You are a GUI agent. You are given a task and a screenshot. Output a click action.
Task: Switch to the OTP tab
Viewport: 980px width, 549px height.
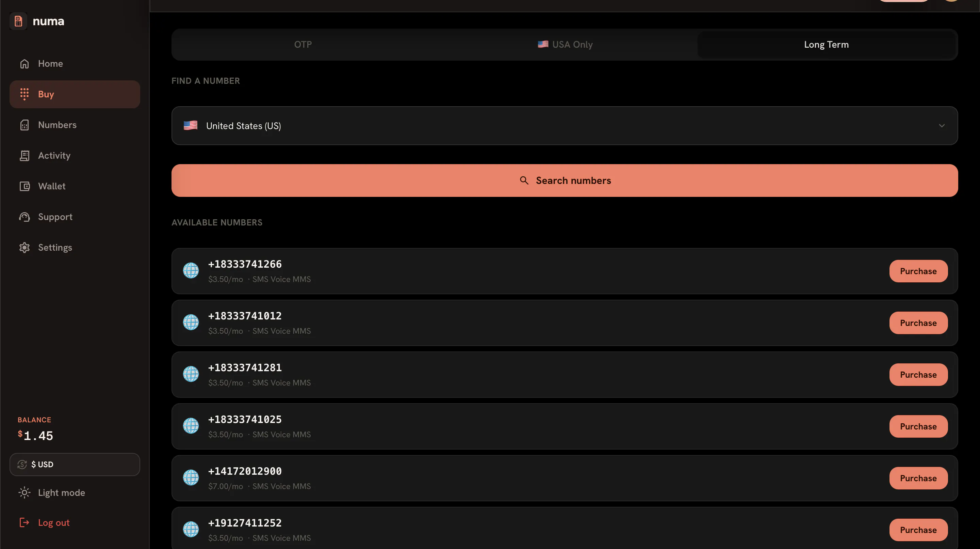pyautogui.click(x=303, y=45)
